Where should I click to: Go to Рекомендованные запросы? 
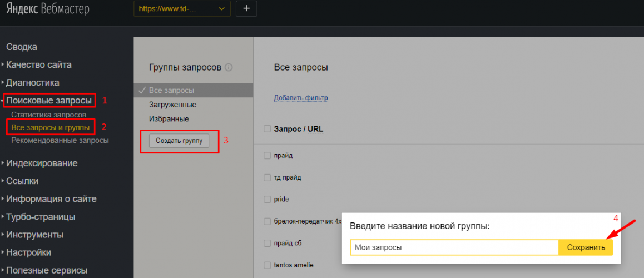click(x=60, y=140)
